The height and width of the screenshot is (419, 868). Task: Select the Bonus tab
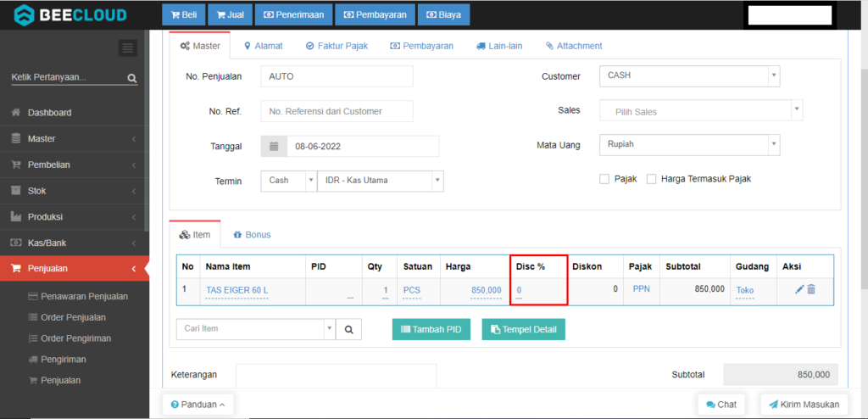coord(252,234)
